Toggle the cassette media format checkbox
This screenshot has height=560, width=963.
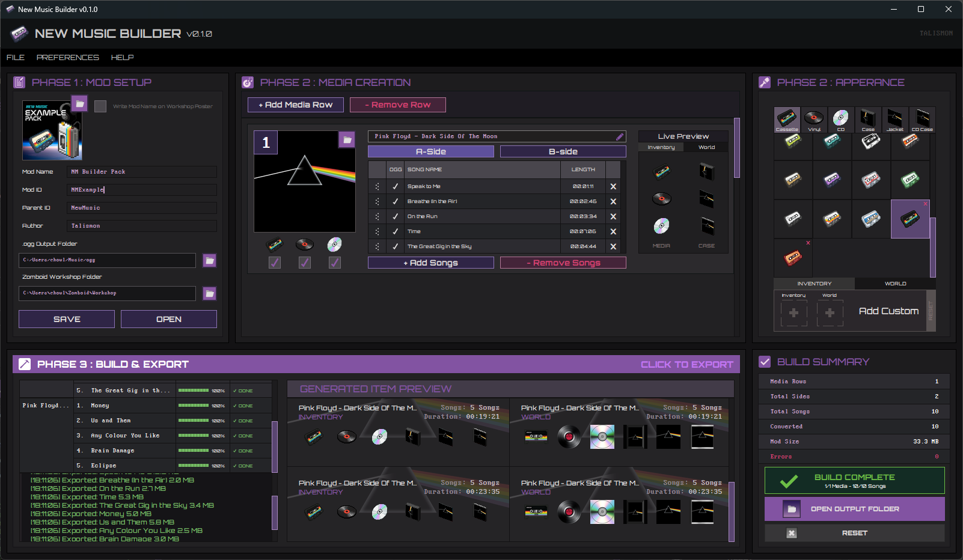pyautogui.click(x=275, y=263)
